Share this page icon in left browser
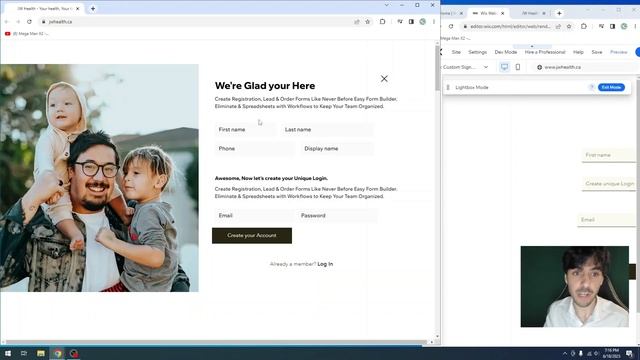 357,22
